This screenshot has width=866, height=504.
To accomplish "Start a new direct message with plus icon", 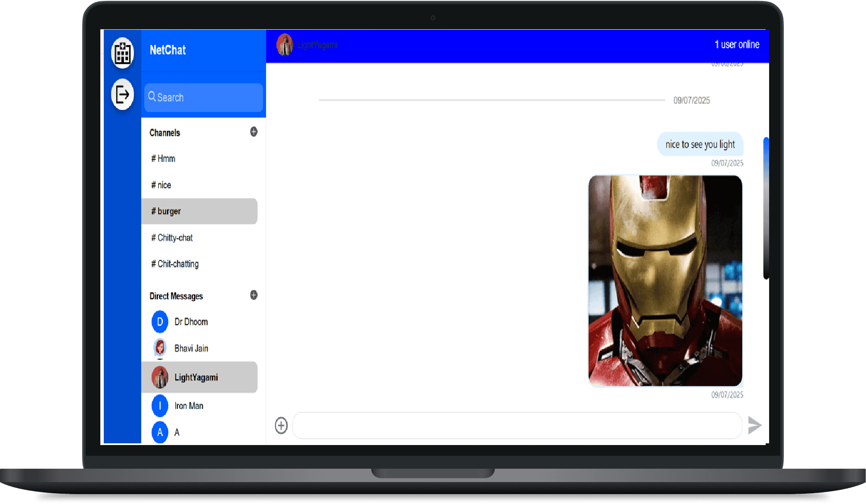I will (x=254, y=295).
